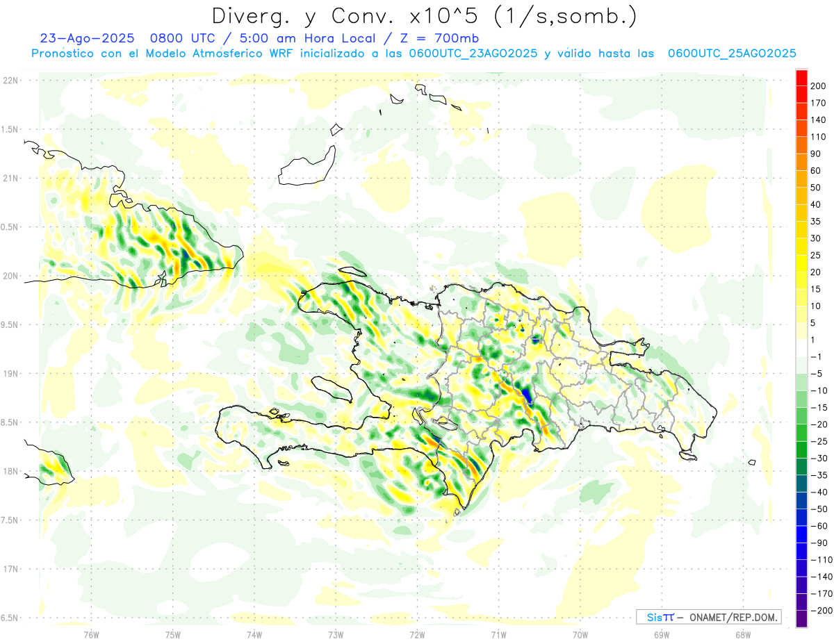Click the '7.5N' latitude label

coord(10,520)
